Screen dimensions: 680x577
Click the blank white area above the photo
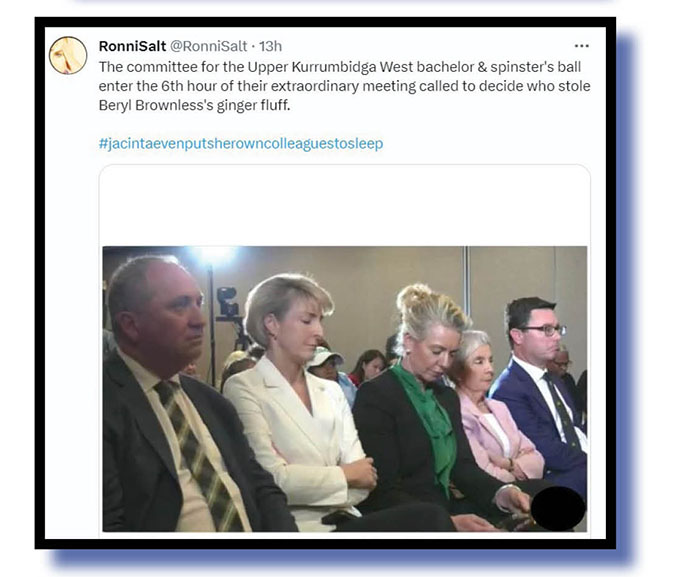click(x=345, y=206)
